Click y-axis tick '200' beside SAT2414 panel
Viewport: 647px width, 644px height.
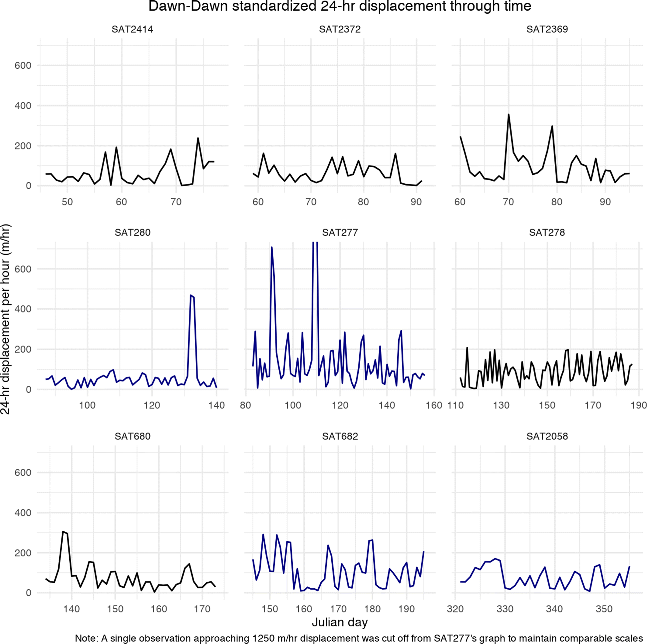[x=23, y=146]
